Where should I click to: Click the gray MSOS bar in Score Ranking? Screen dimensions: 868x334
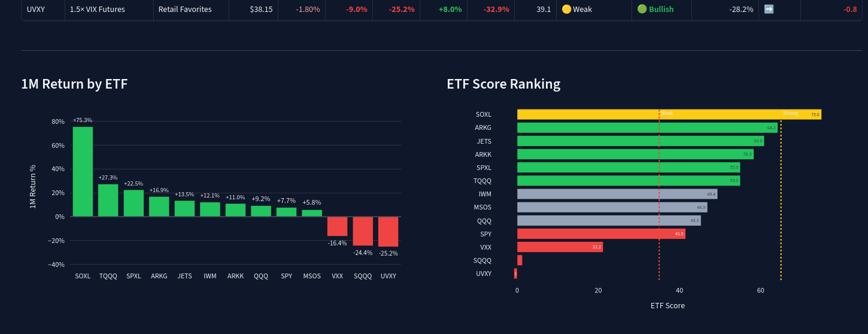612,207
